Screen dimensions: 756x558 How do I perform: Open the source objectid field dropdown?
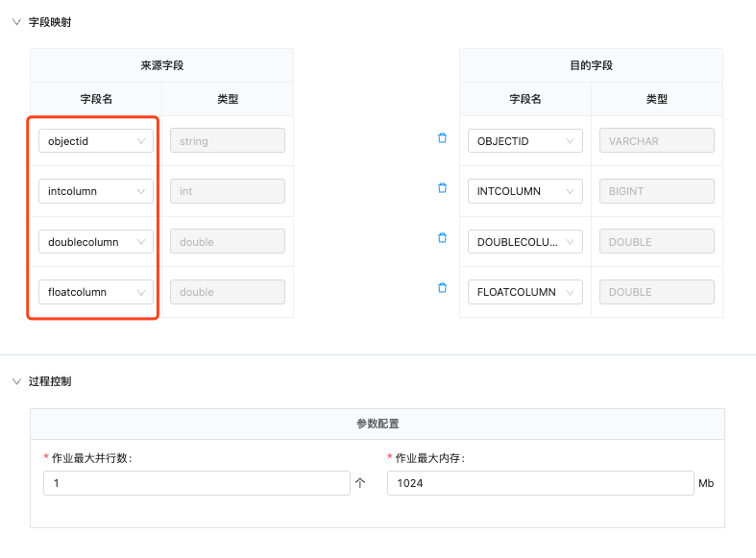click(95, 141)
